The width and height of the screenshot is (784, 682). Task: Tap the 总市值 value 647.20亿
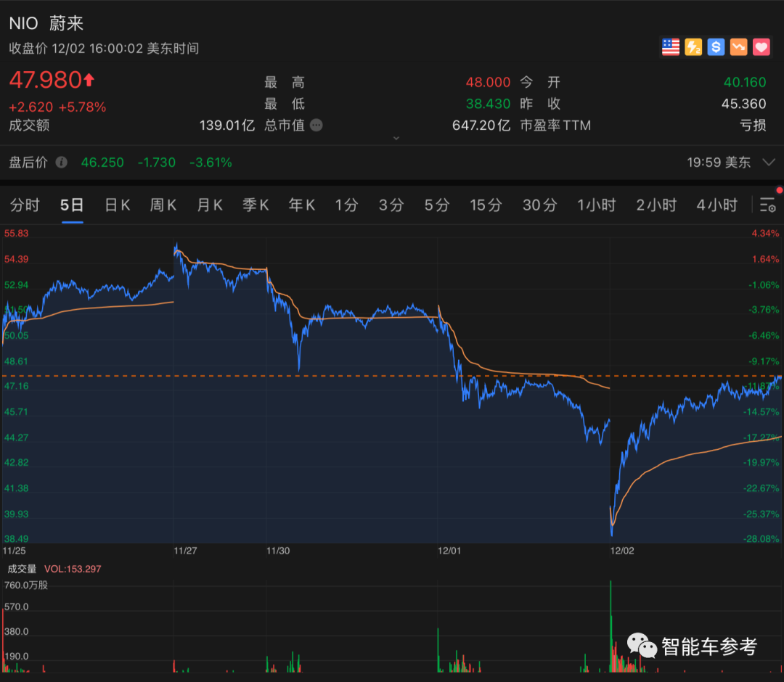pos(481,125)
